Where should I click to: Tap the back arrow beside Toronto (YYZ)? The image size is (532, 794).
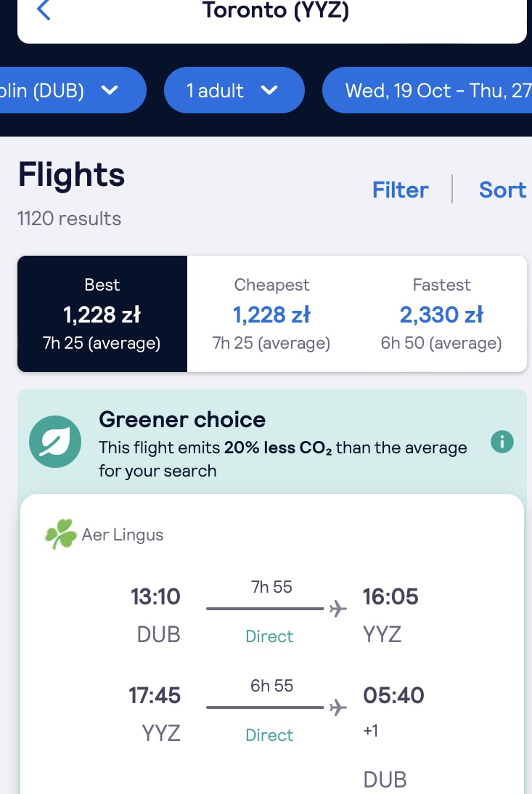pyautogui.click(x=44, y=10)
